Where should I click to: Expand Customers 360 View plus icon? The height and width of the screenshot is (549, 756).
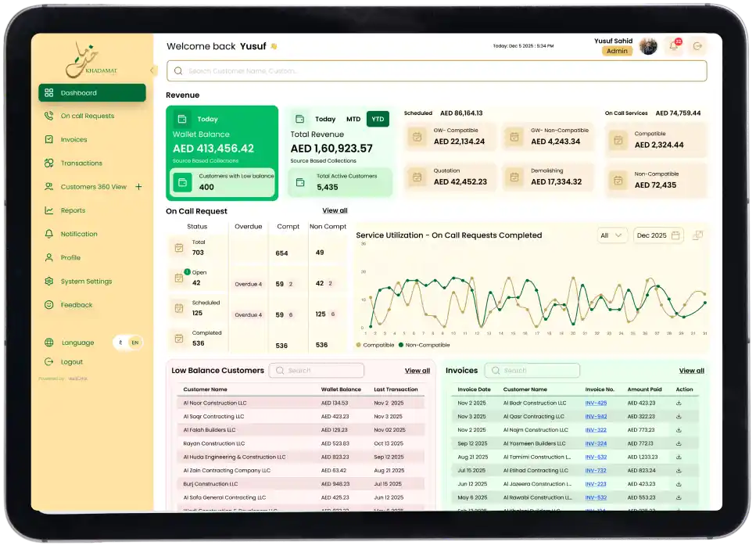[x=138, y=187]
